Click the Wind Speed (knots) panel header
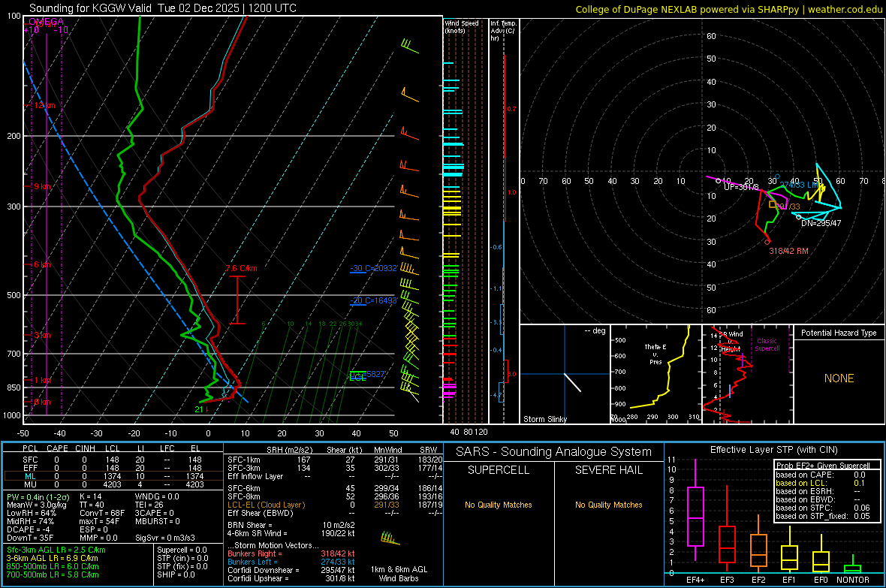This screenshot has height=588, width=886. point(462,26)
